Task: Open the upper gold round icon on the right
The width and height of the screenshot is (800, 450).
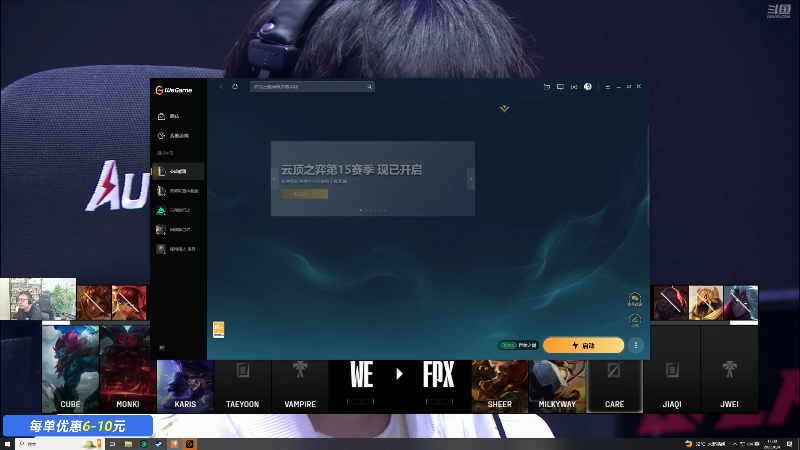Action: tap(635, 299)
